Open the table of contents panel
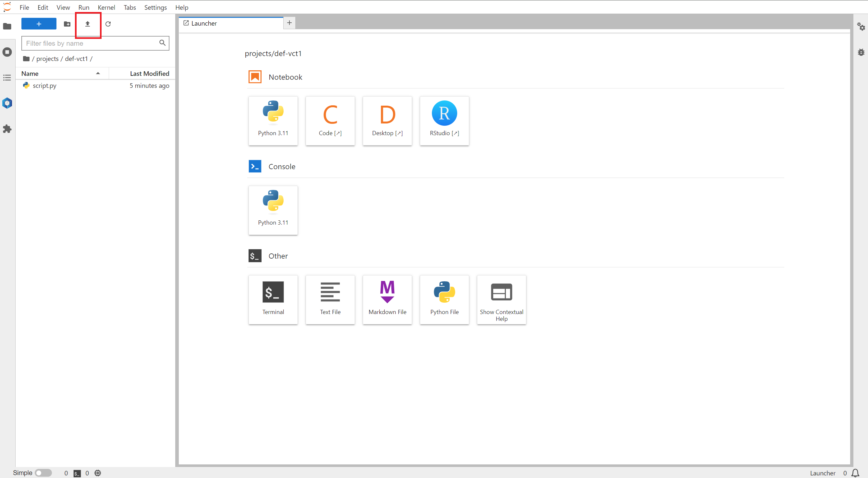The image size is (868, 478). [x=7, y=78]
